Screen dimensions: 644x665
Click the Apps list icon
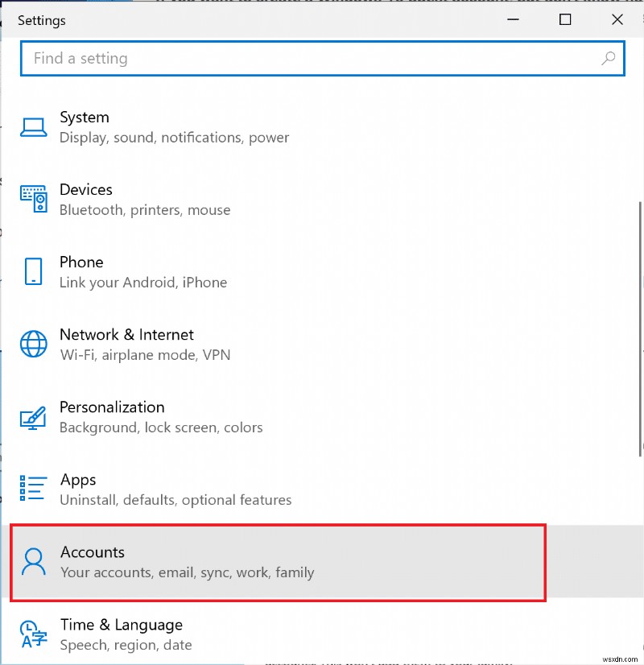coord(33,489)
